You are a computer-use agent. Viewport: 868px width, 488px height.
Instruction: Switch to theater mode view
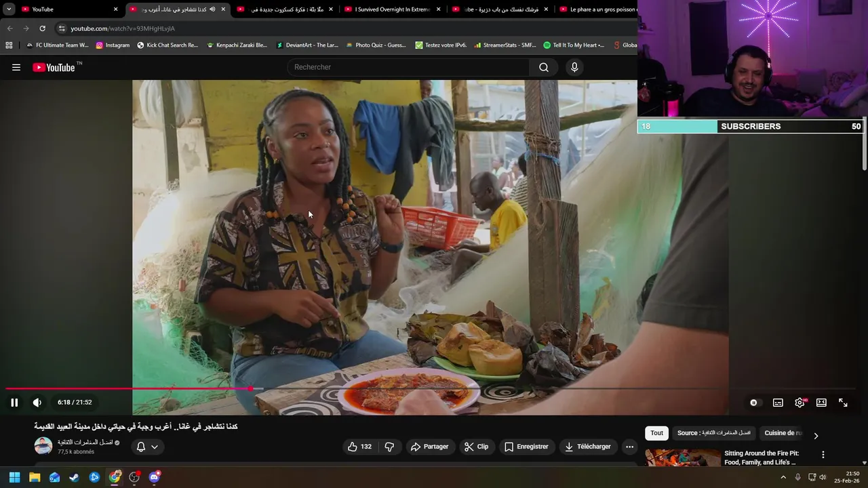[x=821, y=403]
